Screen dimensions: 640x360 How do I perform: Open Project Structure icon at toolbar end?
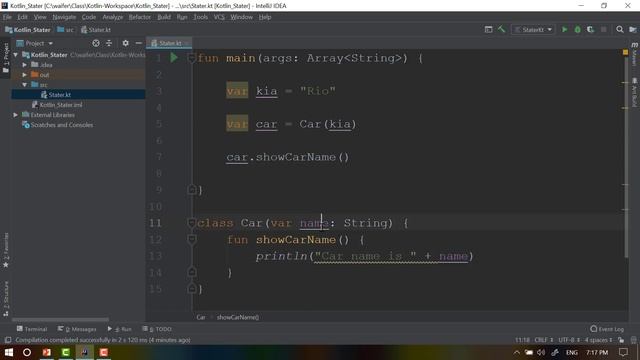click(633, 29)
